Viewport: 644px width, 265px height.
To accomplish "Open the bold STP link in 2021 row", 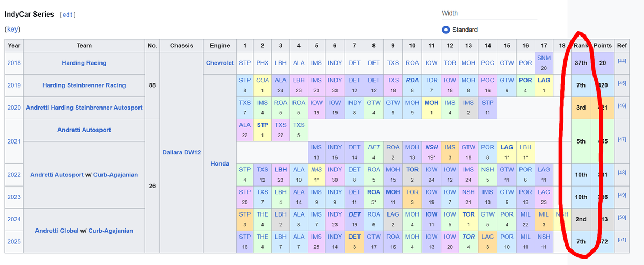I will pos(262,125).
